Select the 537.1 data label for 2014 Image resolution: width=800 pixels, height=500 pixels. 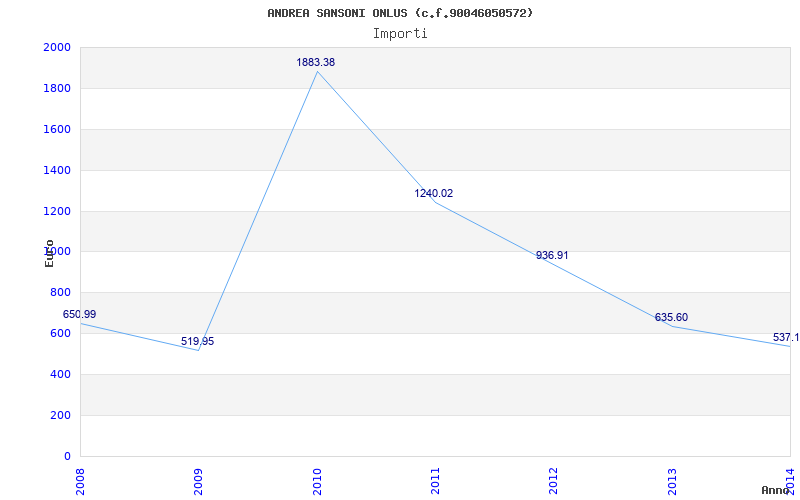pos(786,337)
